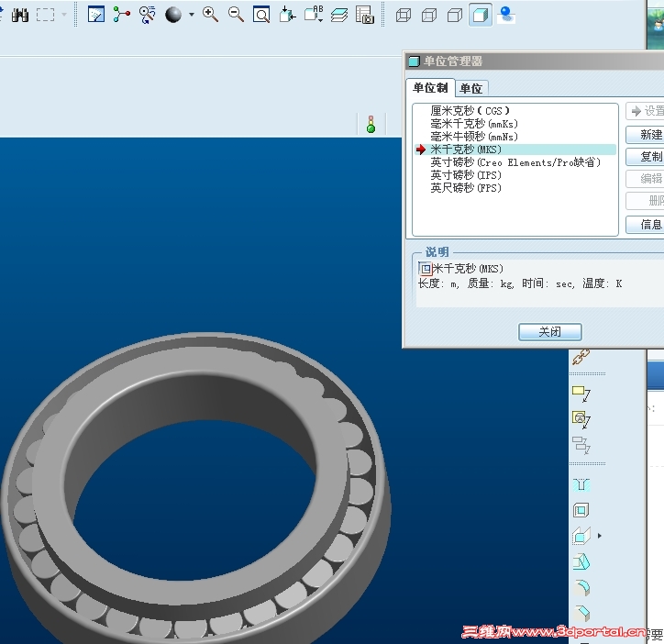The width and height of the screenshot is (664, 644).
Task: Open dropdown next to selection box icon
Action: [64, 15]
